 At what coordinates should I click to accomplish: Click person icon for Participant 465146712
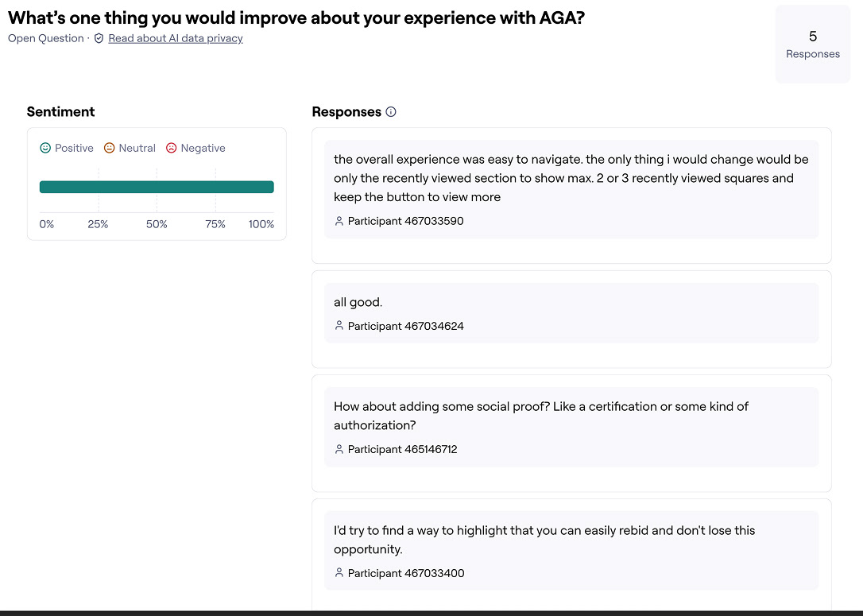pyautogui.click(x=339, y=449)
